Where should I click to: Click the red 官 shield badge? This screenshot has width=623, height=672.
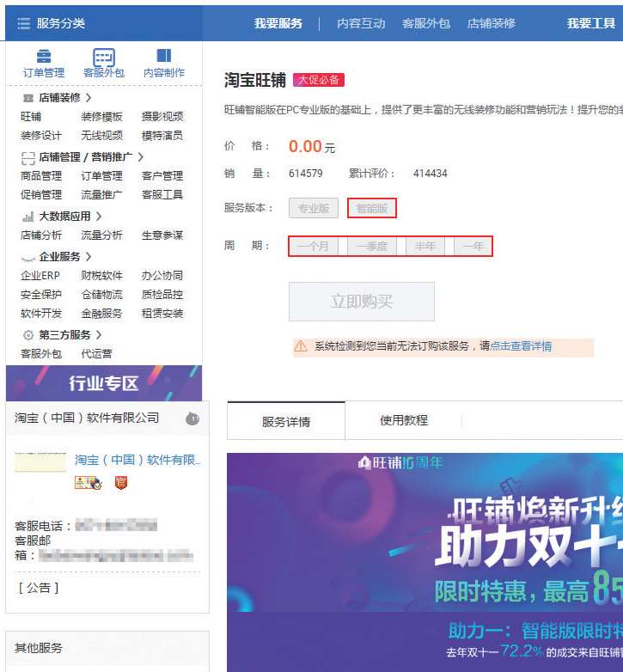click(x=121, y=483)
